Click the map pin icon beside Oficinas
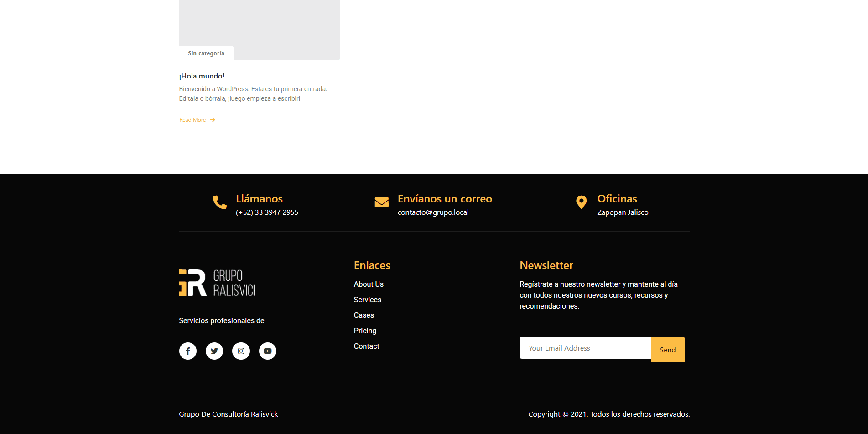 click(581, 202)
